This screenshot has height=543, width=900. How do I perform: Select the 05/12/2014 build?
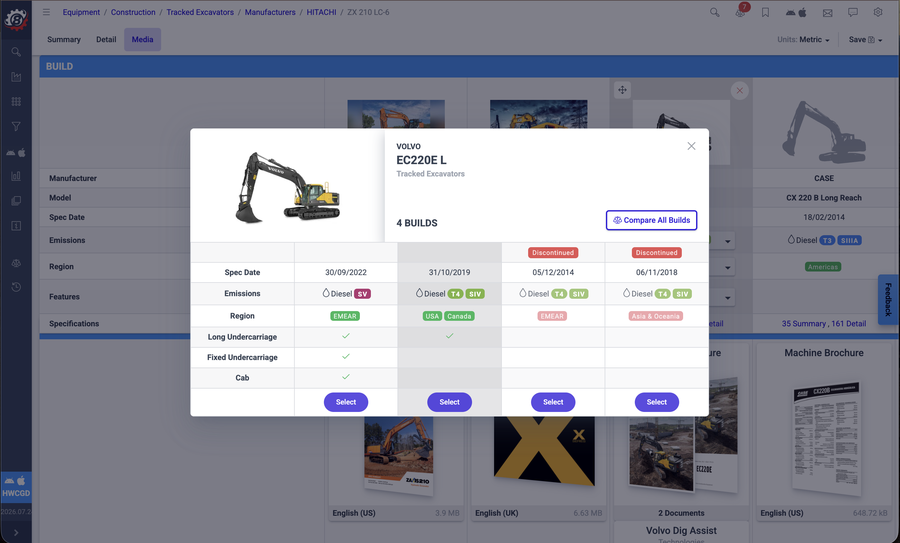[553, 402]
